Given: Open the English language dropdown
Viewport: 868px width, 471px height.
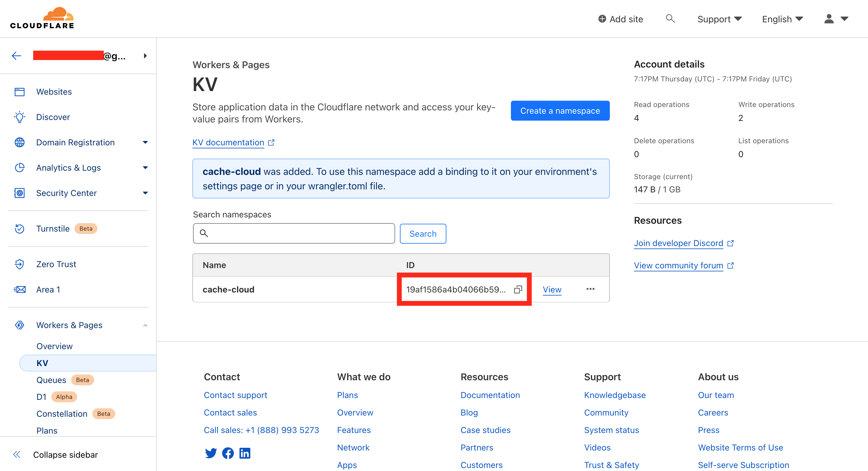Looking at the screenshot, I should tap(782, 19).
